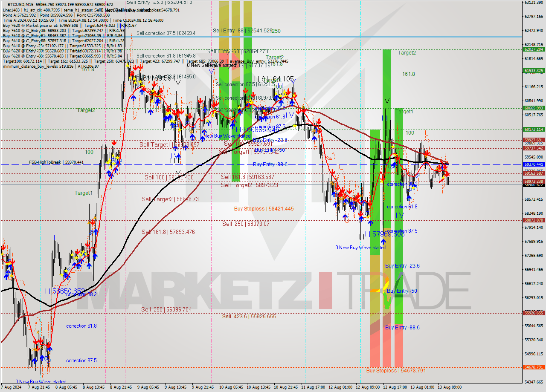546x392 pixels.
Task: Click the 'Sell Target2 | 58649.73' label
Action: pos(170,199)
